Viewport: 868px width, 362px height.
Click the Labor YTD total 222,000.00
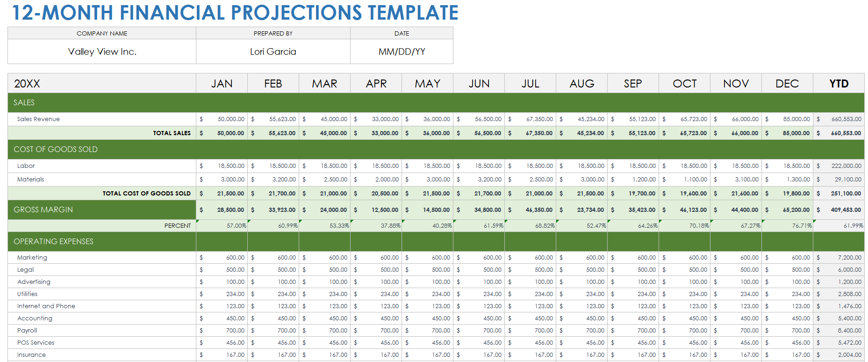846,166
